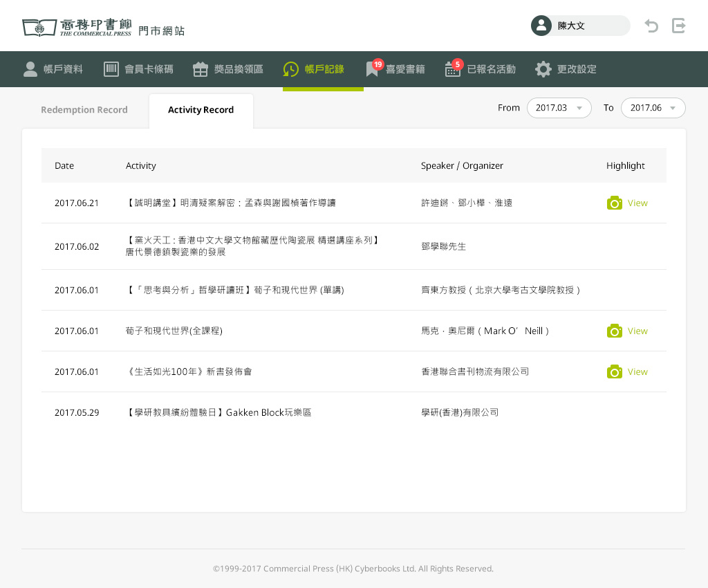
Task: Click camera icon for 荀子和現代世界(全課程) row
Action: point(614,331)
